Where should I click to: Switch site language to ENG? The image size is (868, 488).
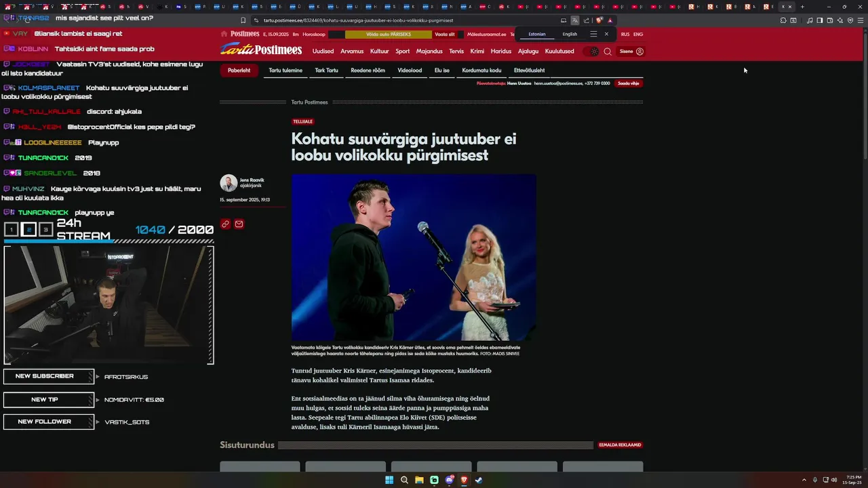point(638,34)
